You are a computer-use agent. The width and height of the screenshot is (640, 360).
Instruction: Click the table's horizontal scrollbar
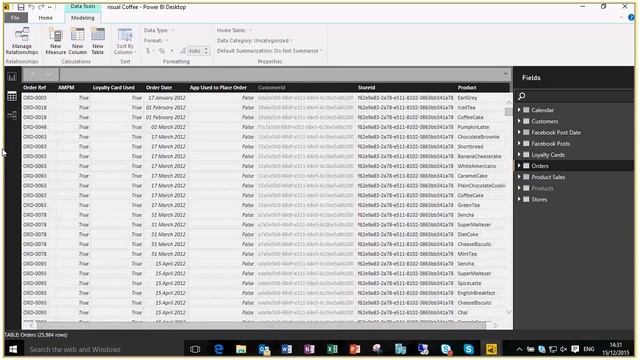click(261, 325)
